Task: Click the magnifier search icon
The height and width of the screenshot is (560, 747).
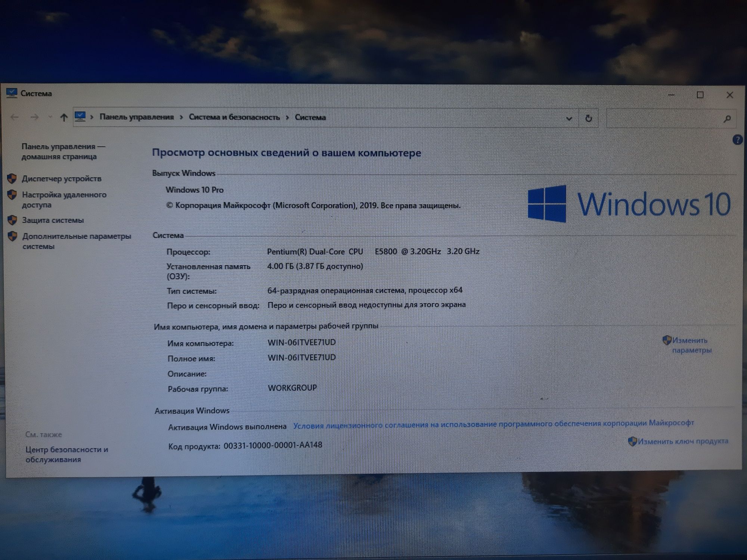Action: [x=727, y=119]
